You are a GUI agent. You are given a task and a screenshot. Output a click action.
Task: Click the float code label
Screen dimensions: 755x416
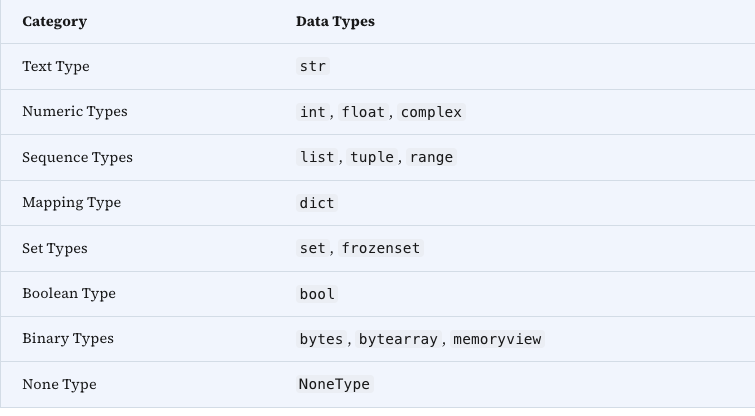click(363, 112)
